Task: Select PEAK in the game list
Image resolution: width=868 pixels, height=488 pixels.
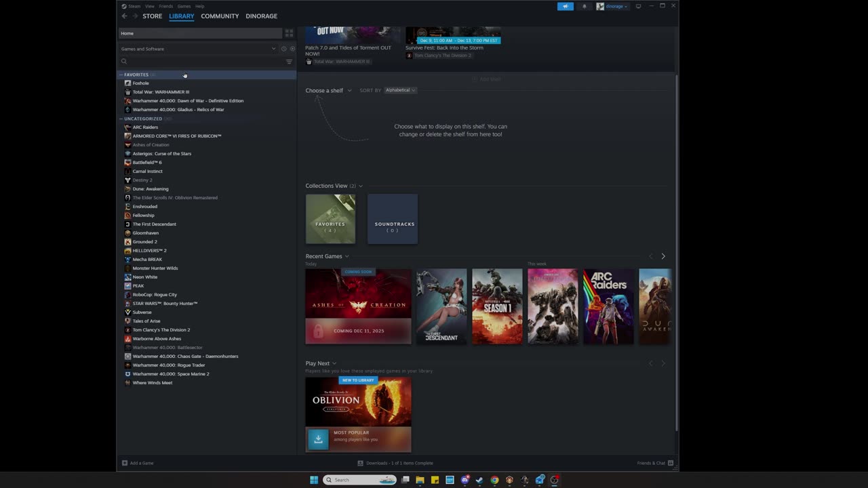Action: pos(138,285)
